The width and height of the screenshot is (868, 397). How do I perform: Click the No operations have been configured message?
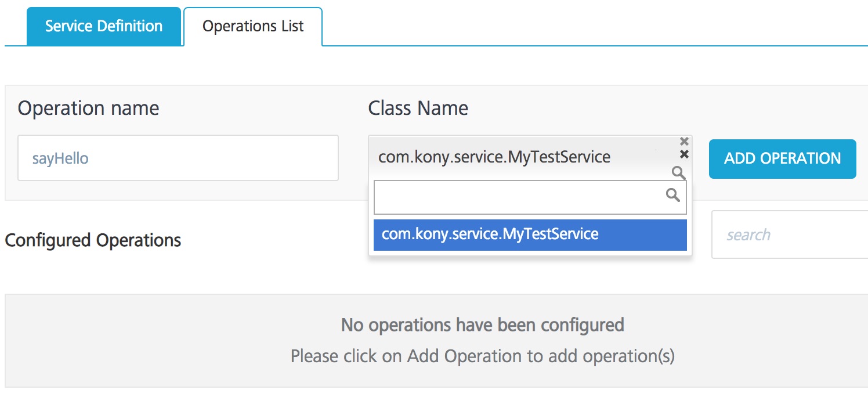[x=483, y=325]
